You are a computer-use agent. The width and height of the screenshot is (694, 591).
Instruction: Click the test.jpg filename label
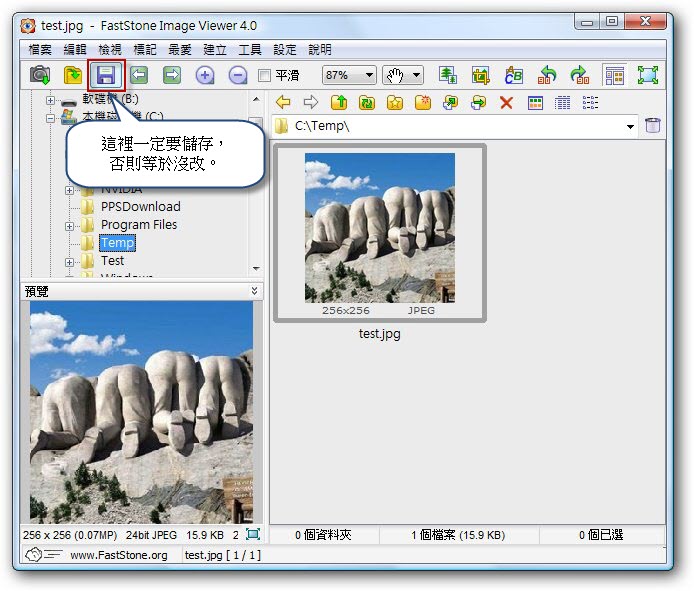380,333
